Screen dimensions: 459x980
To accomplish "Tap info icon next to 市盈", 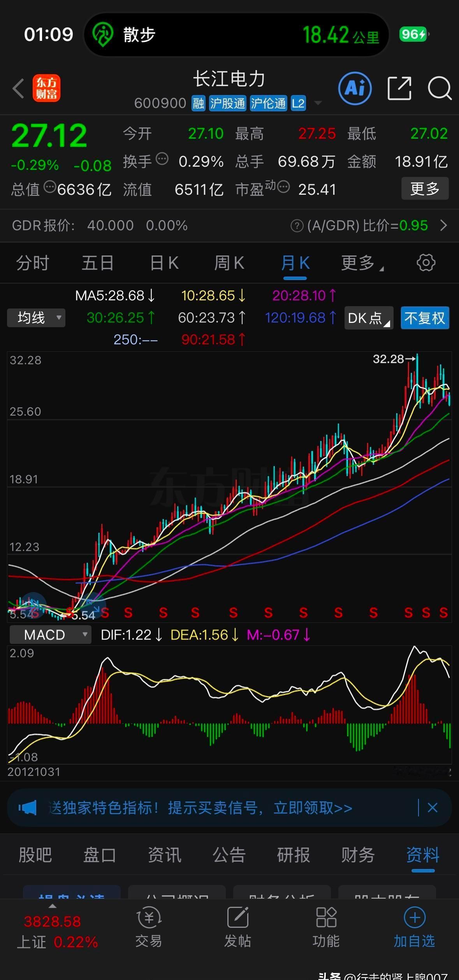I will [283, 187].
